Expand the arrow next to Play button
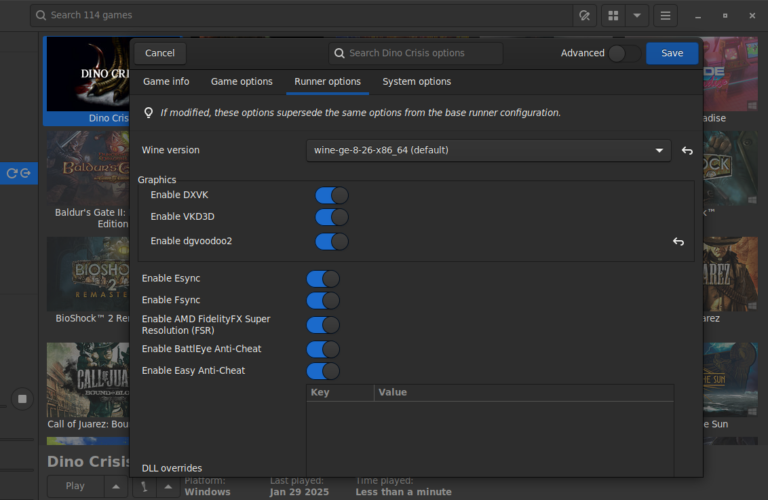The image size is (768, 500). [x=115, y=486]
